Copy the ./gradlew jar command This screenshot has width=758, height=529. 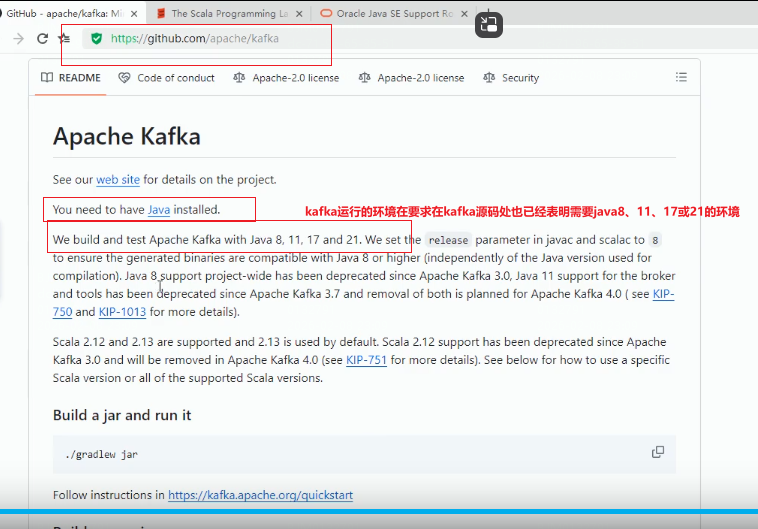(x=658, y=452)
